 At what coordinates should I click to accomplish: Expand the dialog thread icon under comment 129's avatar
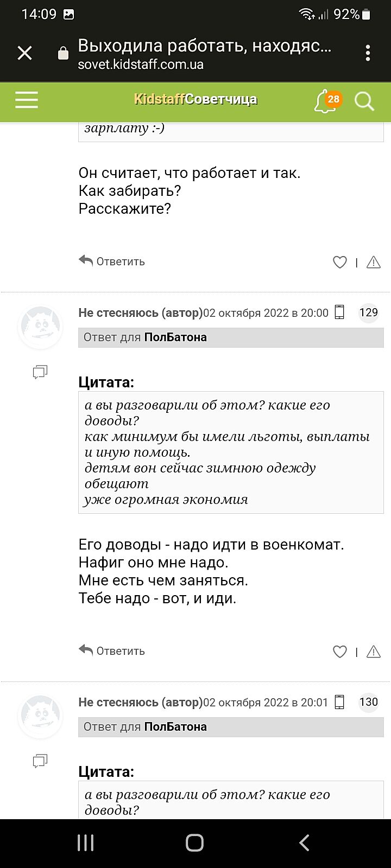click(x=40, y=372)
